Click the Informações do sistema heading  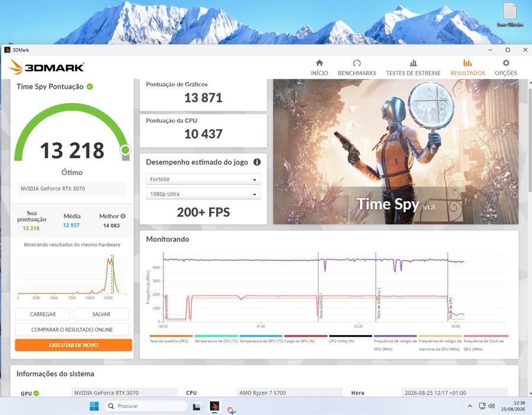pos(55,374)
